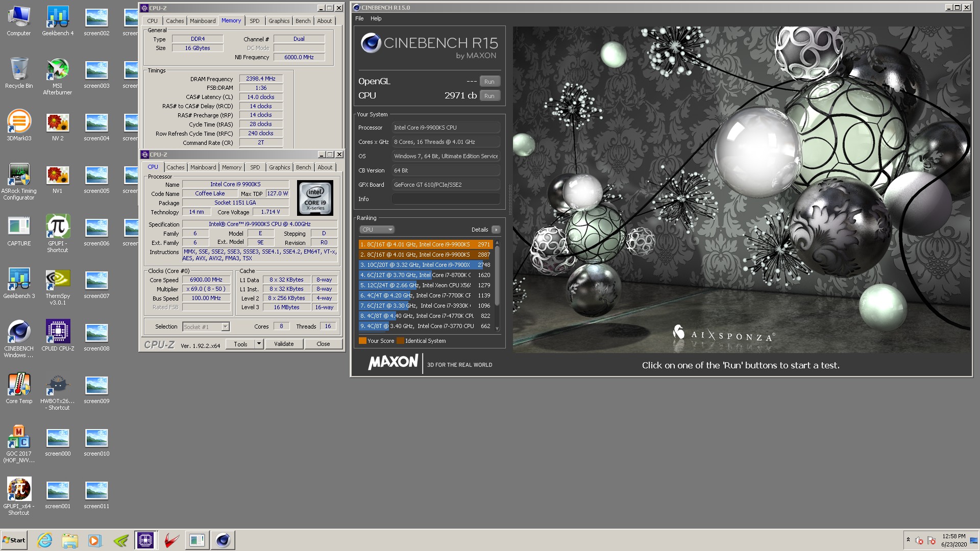Run the Cinebench OpenGL test
980x551 pixels.
(x=489, y=82)
